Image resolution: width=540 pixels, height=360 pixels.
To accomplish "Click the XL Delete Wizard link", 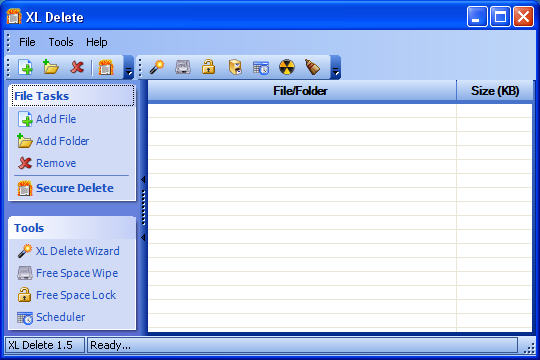I will 77,251.
